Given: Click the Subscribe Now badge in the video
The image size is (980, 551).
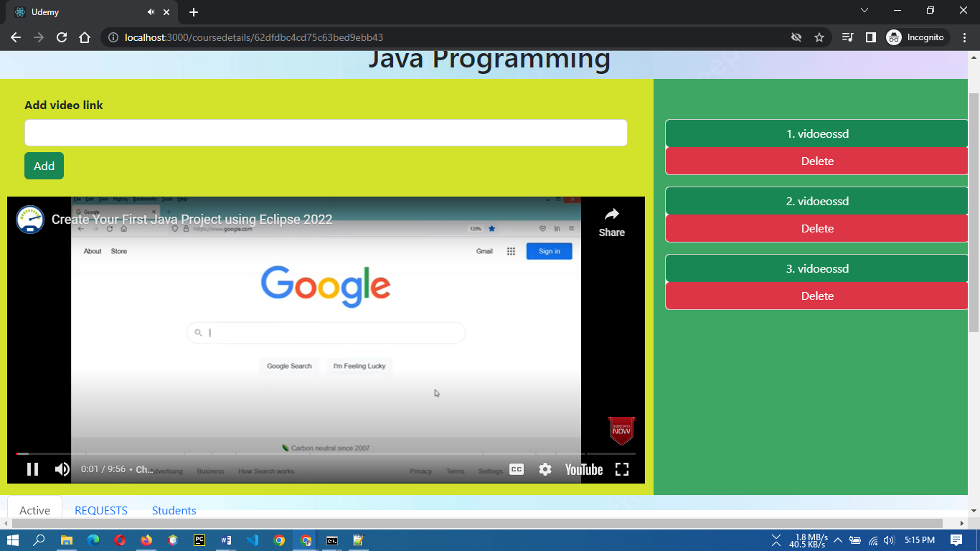Looking at the screenshot, I should pyautogui.click(x=621, y=430).
